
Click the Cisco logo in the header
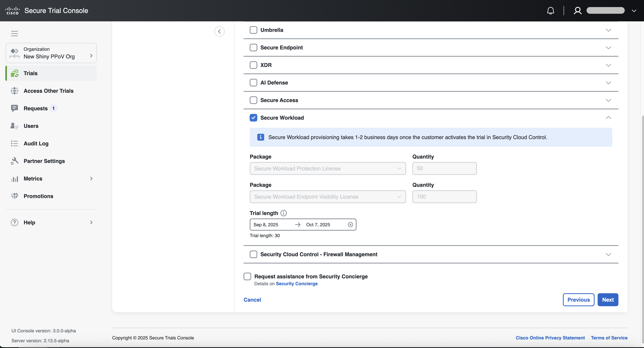tap(12, 10)
